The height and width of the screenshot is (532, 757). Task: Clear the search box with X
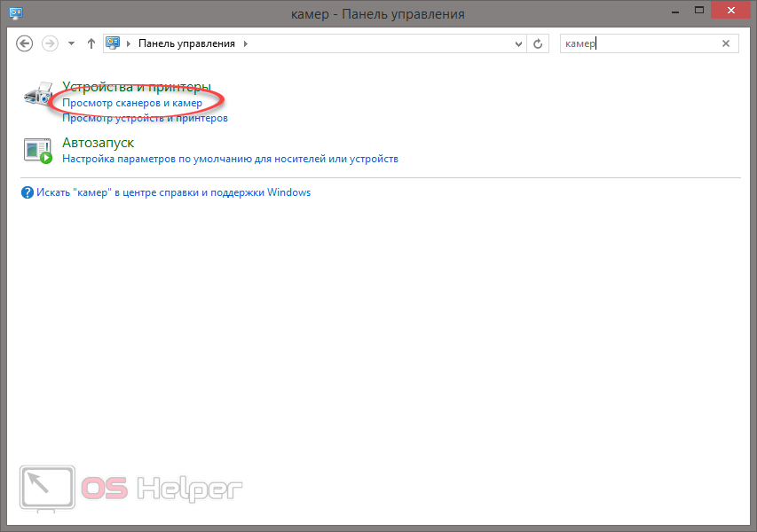pos(726,43)
